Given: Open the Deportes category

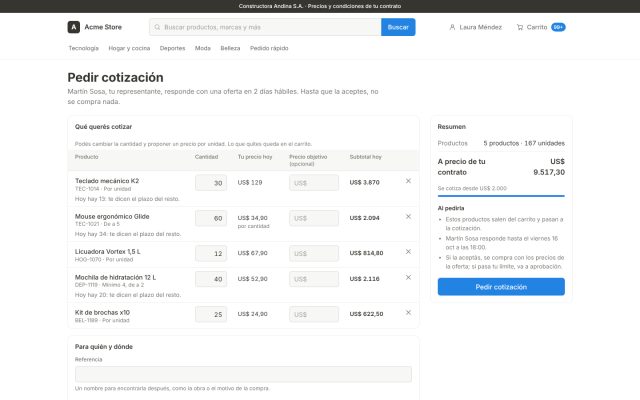Looking at the screenshot, I should coord(172,48).
